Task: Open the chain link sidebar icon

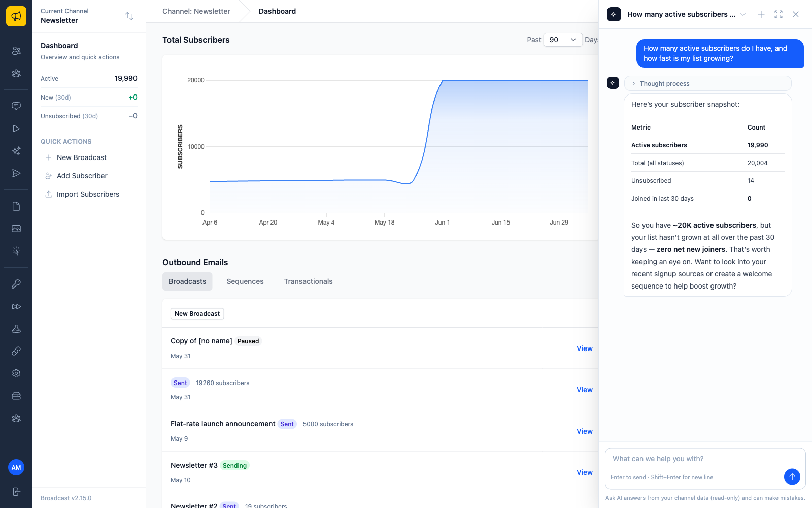Action: click(16, 351)
